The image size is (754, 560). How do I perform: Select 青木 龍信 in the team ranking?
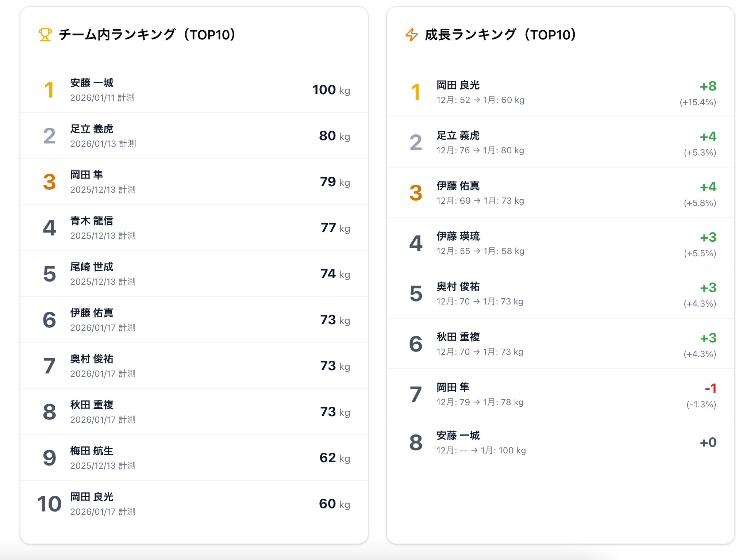[x=92, y=221]
